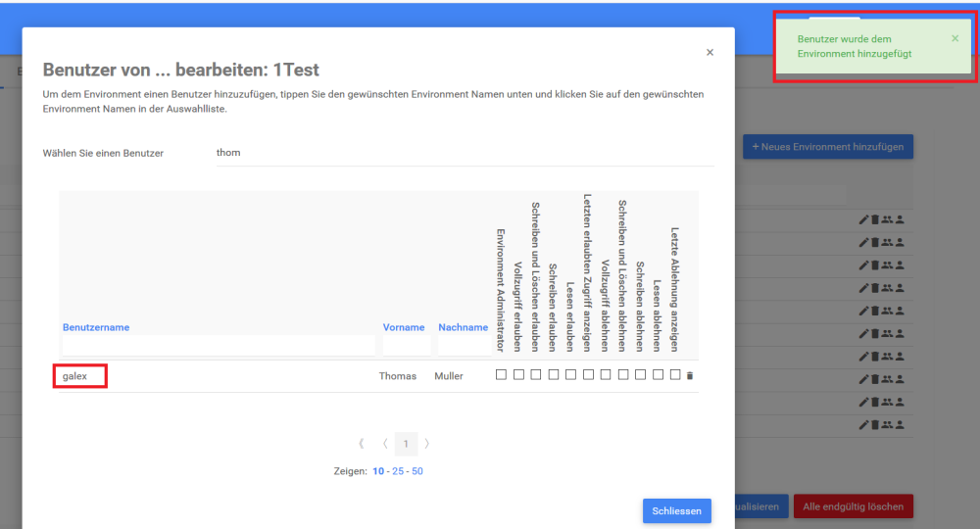The width and height of the screenshot is (980, 529).
Task: Click the Vorname filter input
Action: pyautogui.click(x=407, y=346)
